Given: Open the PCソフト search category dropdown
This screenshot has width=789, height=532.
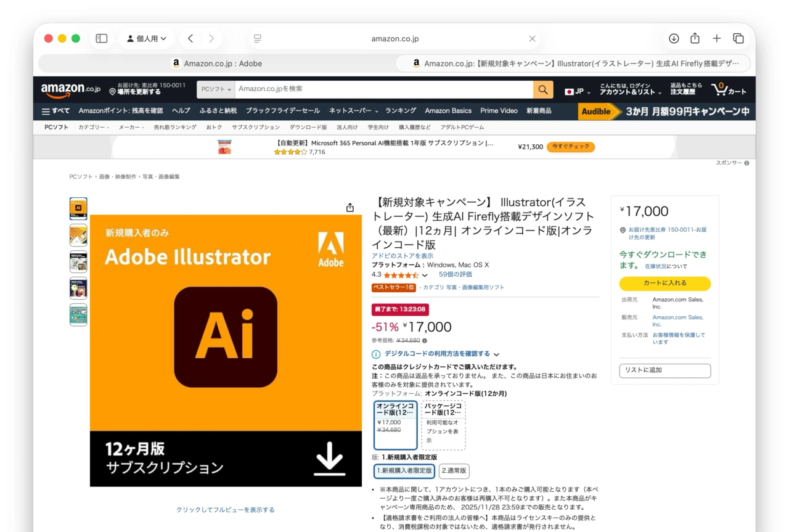Looking at the screenshot, I should [215, 89].
